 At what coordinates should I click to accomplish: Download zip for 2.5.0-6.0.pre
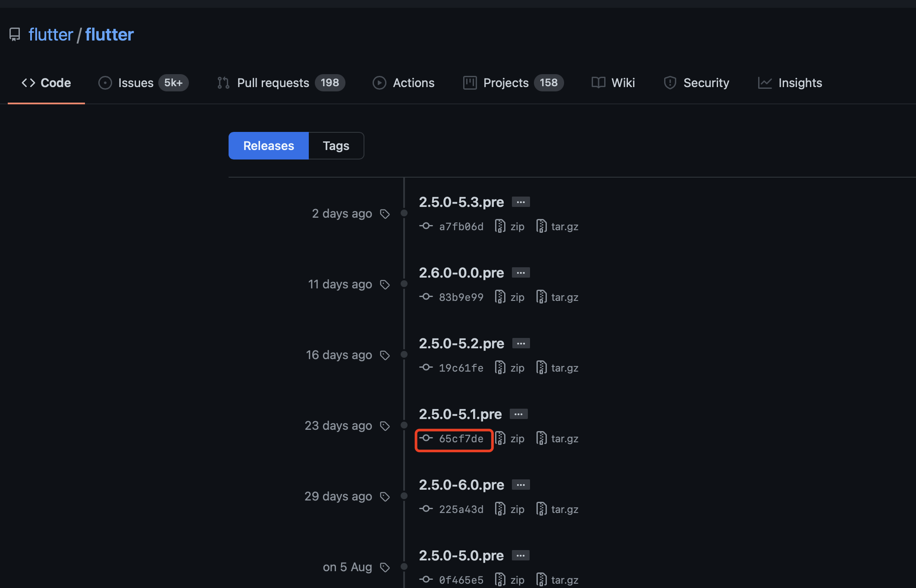[510, 509]
